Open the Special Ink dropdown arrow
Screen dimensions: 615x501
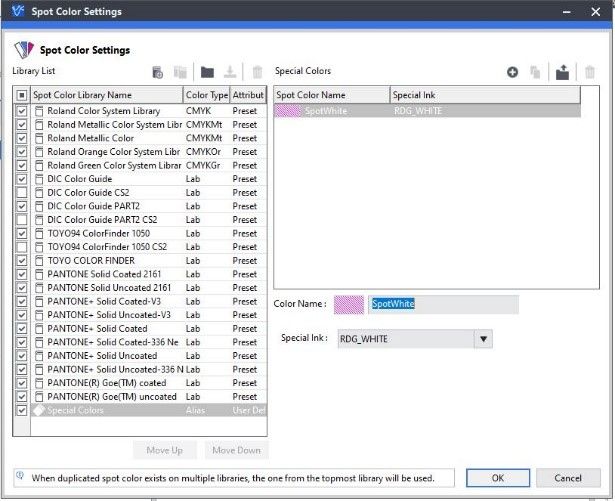[x=483, y=339]
